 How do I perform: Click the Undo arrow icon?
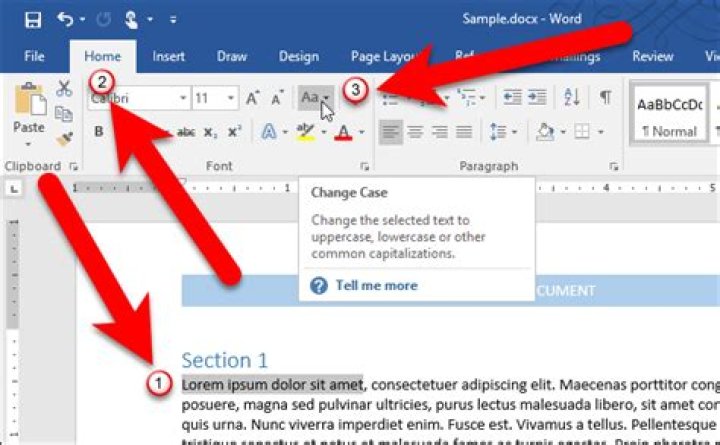click(x=66, y=19)
